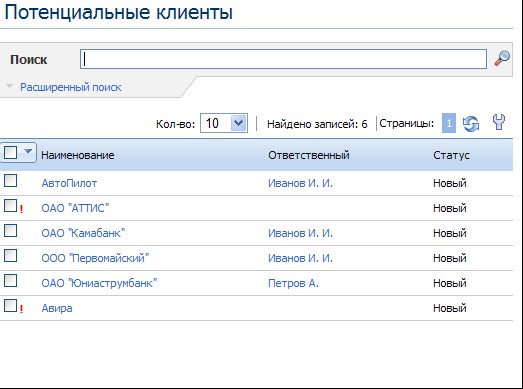Check the box for АвтоПилот row
The height and width of the screenshot is (389, 523).
coord(10,180)
